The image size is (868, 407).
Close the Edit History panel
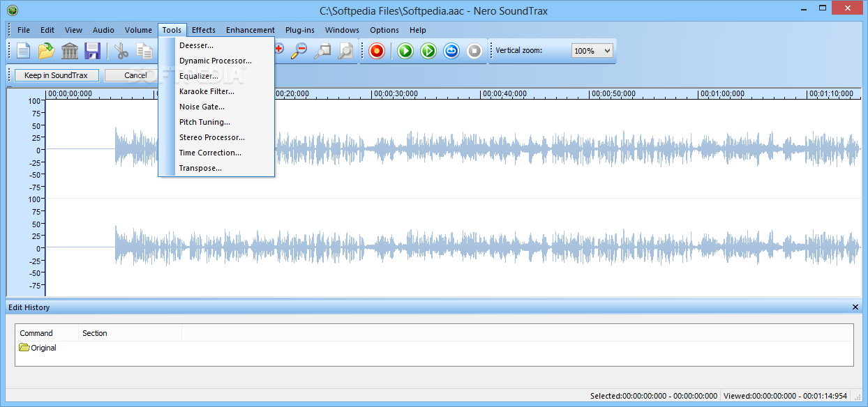[855, 307]
